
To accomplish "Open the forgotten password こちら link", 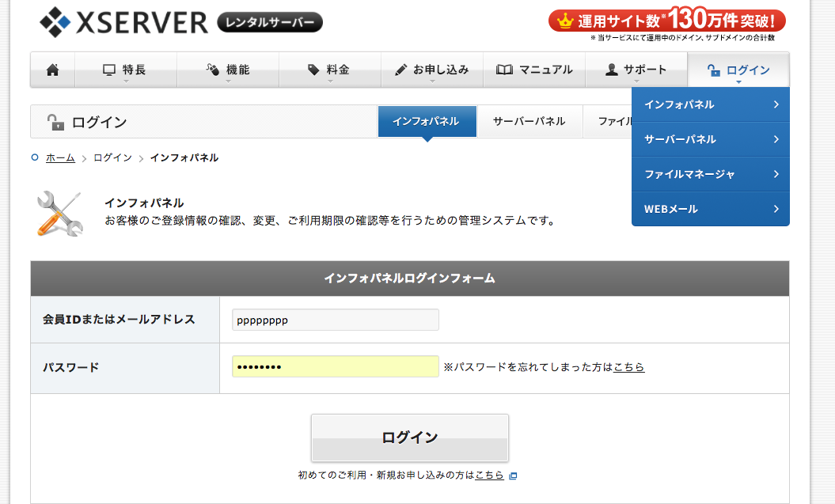I will pos(629,367).
